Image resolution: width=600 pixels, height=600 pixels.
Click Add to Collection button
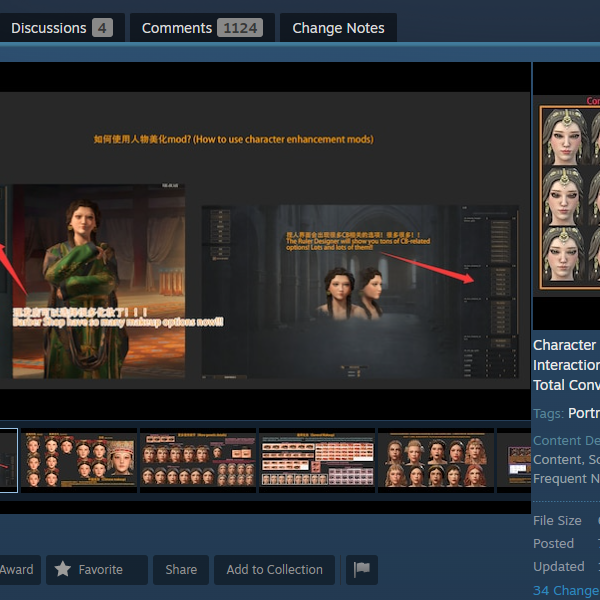tap(274, 570)
